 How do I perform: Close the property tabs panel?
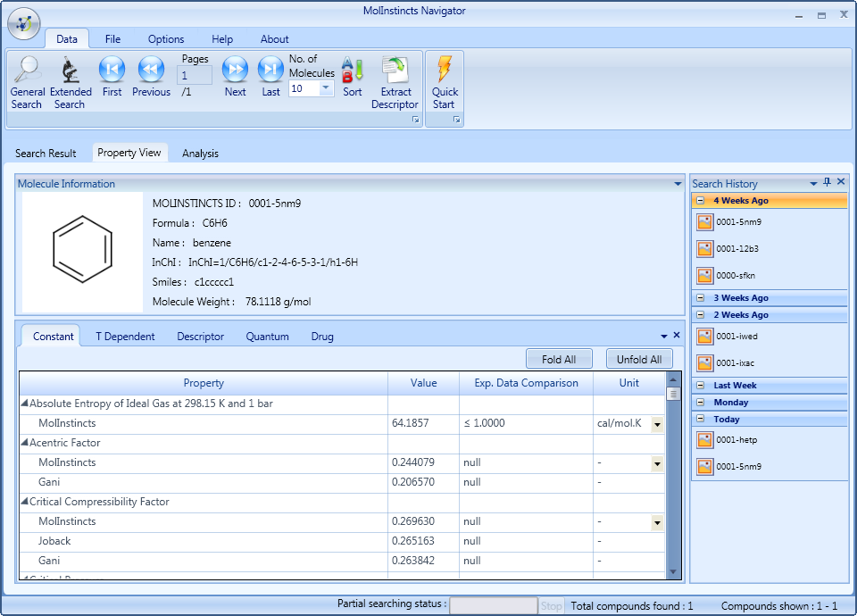pos(677,335)
